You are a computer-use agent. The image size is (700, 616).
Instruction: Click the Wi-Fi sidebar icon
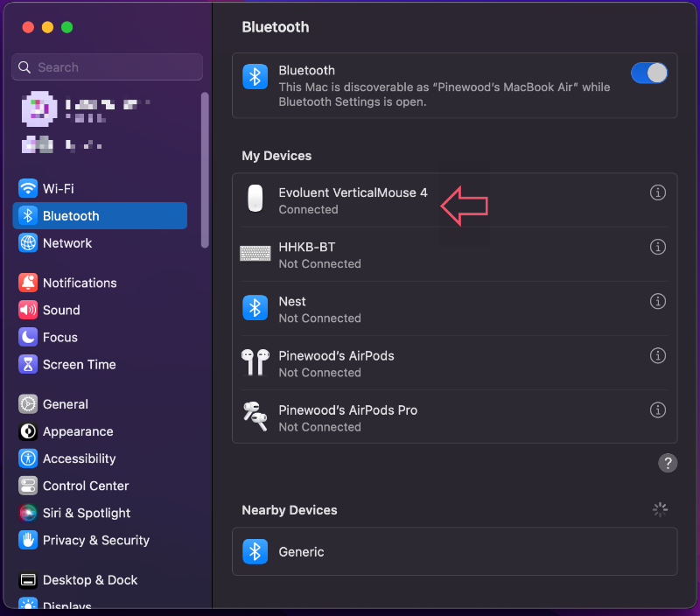[x=28, y=189]
